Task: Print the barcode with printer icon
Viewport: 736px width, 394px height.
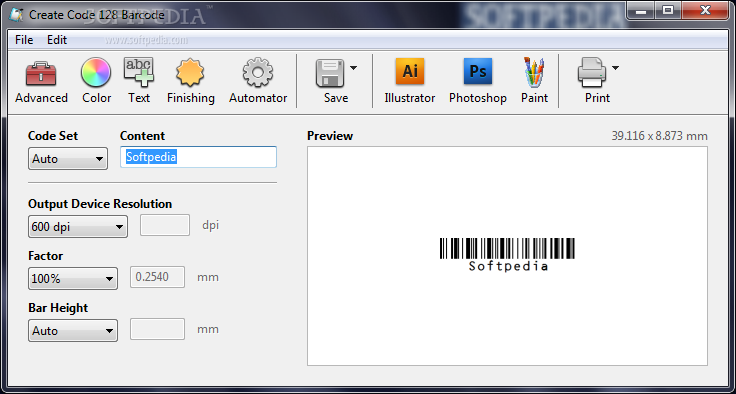Action: [591, 73]
